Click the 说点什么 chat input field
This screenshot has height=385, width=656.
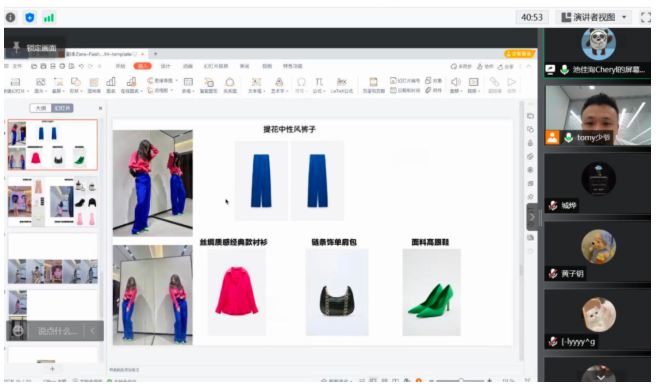(57, 331)
